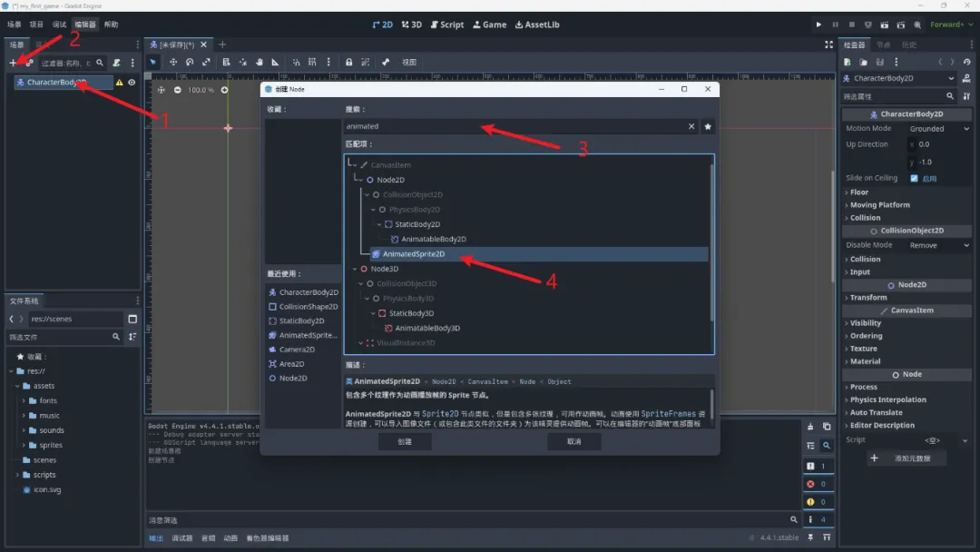
Task: Collapse the Node3D branch in the node tree
Action: click(x=355, y=269)
